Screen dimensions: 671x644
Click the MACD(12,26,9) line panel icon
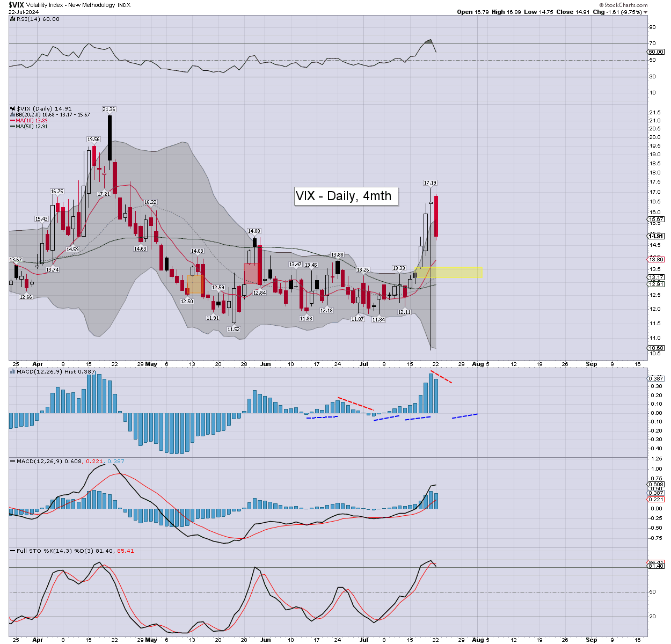click(x=12, y=461)
